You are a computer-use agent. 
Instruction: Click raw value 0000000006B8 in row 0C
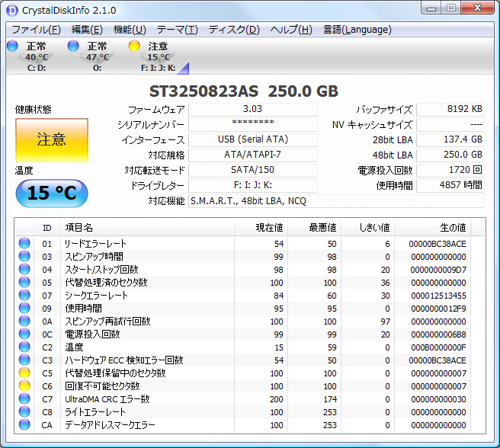438,334
